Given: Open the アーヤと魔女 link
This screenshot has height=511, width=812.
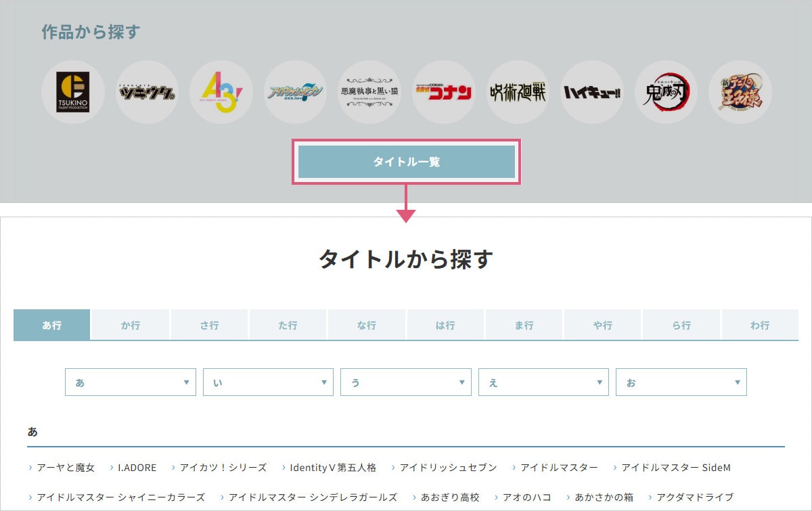Looking at the screenshot, I should coord(66,468).
